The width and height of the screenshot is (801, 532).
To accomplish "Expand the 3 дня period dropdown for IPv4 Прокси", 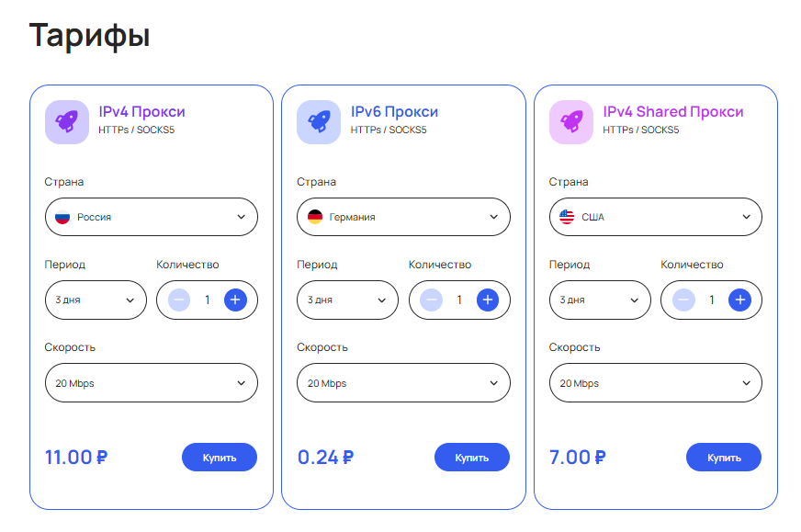I will point(96,300).
